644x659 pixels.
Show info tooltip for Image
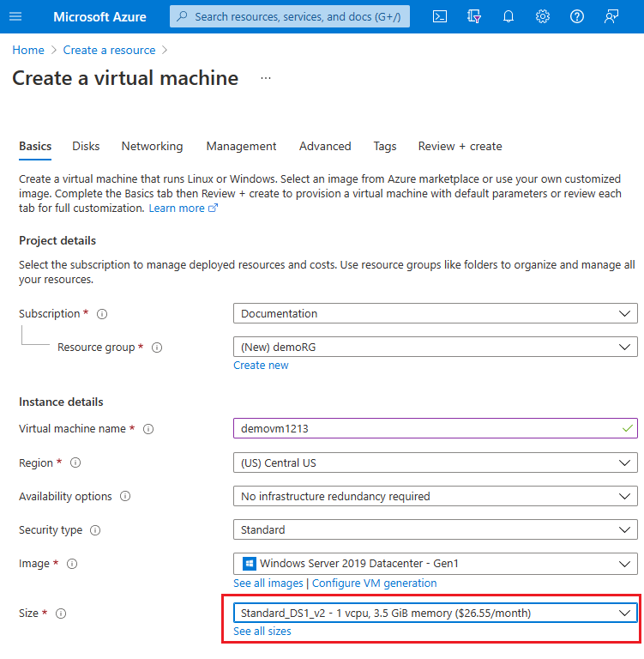coord(72,564)
